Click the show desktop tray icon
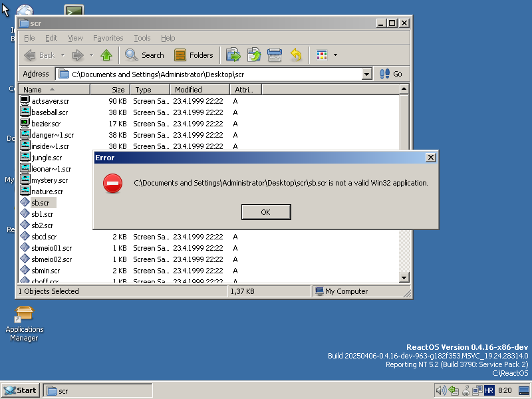The image size is (532, 399). coord(524,391)
